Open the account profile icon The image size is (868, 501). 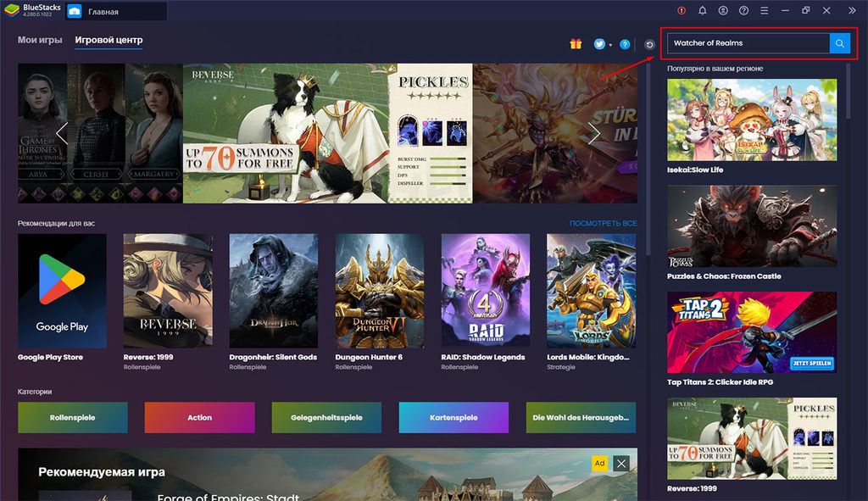tap(723, 10)
